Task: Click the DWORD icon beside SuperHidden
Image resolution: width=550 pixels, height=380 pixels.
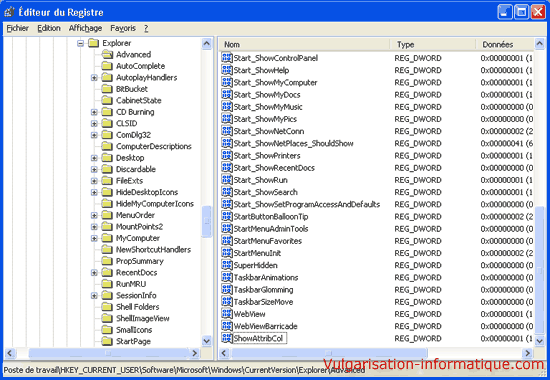Action: [x=227, y=265]
